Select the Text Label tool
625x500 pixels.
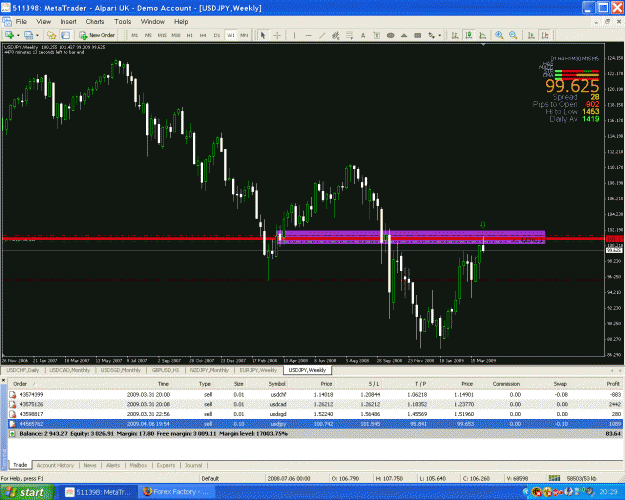[x=376, y=35]
